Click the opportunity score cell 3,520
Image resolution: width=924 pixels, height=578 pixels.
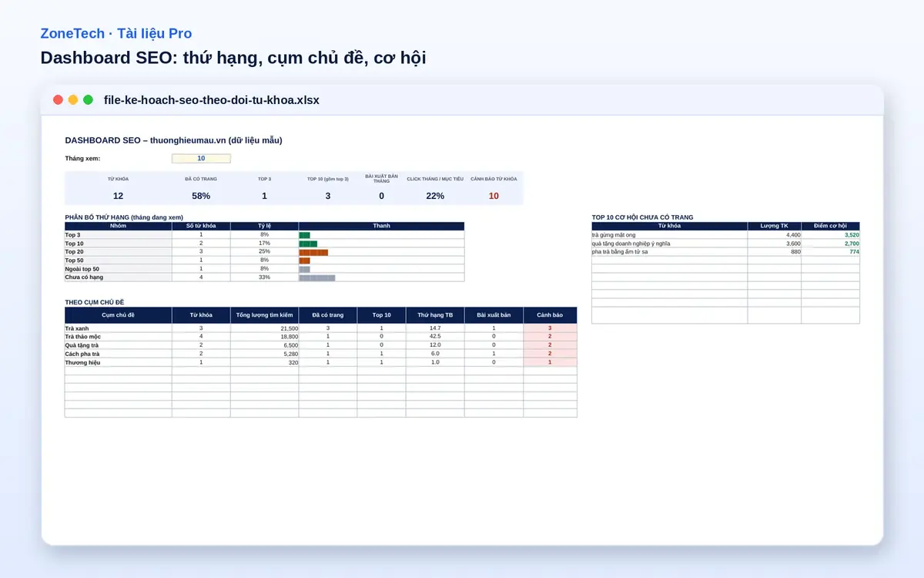point(830,234)
